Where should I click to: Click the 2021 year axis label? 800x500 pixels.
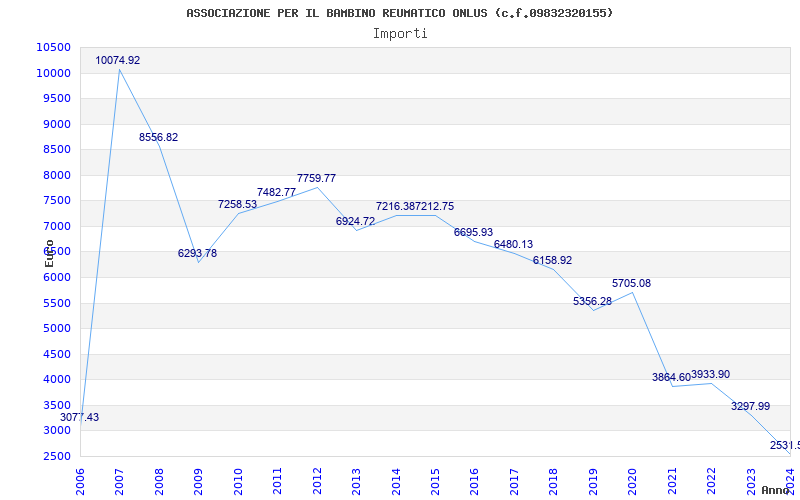point(672,481)
